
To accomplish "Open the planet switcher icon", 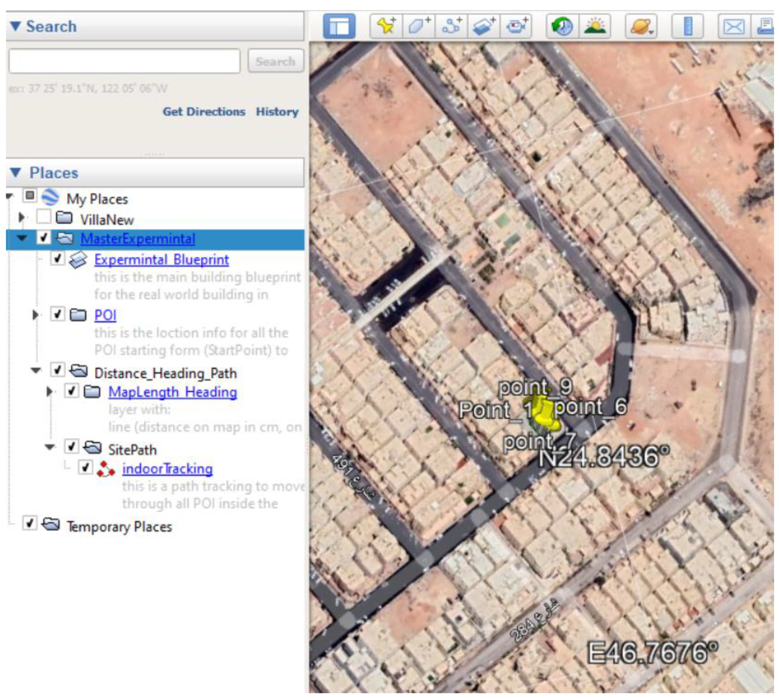I will 641,26.
